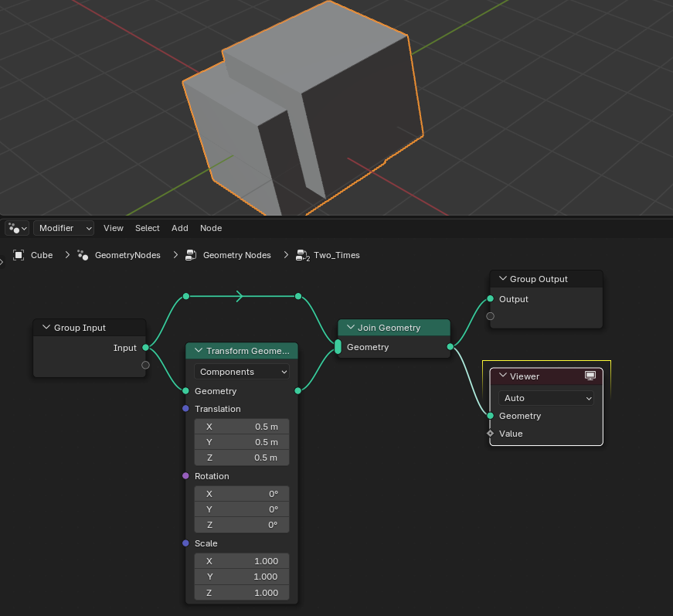Click the empty socket on Group Output
Viewport: 673px width, 616px height.
[x=490, y=316]
